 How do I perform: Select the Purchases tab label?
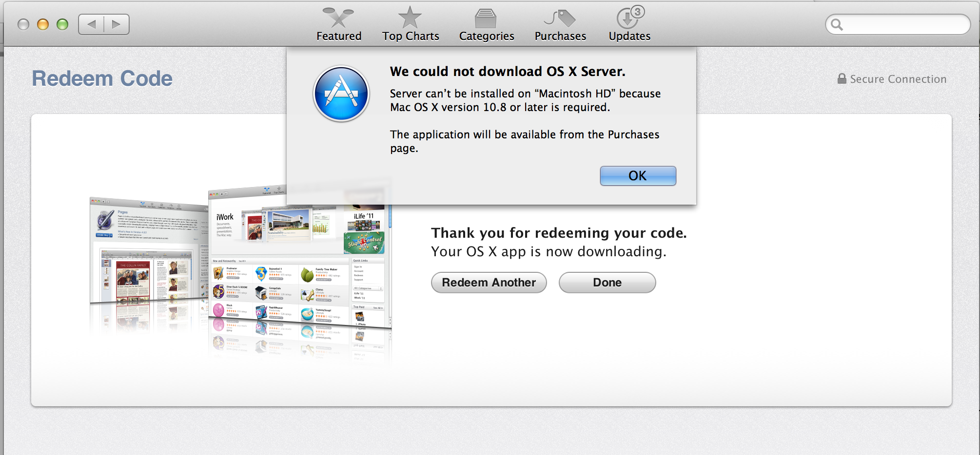click(x=560, y=36)
